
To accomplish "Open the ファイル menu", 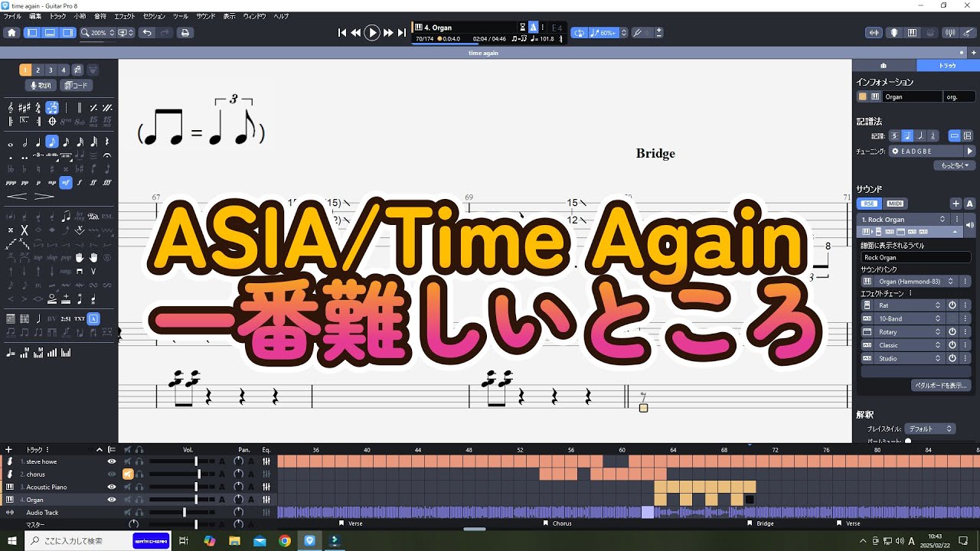I will 12,16.
